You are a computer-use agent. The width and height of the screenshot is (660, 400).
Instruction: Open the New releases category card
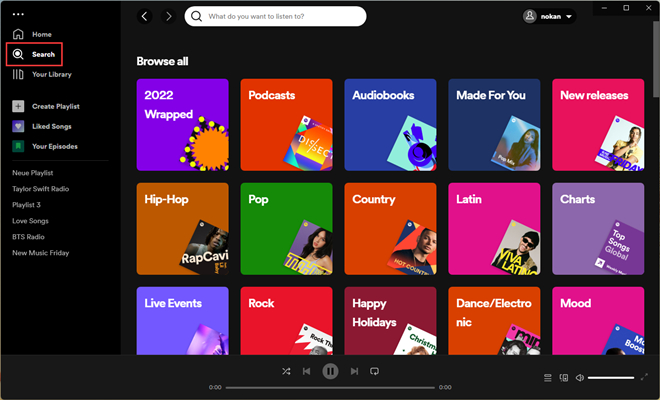[598, 125]
